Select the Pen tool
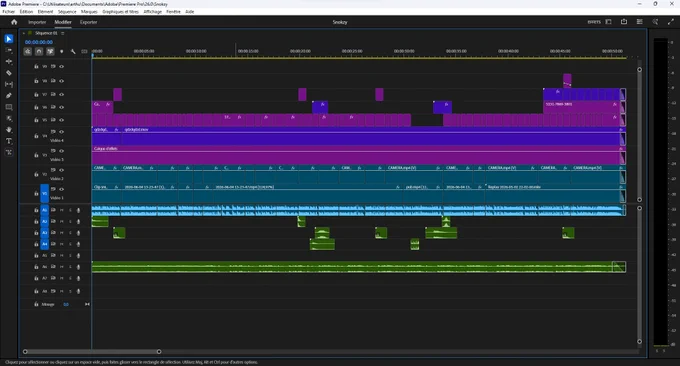Viewport: 680px width, 366px height. [9, 95]
